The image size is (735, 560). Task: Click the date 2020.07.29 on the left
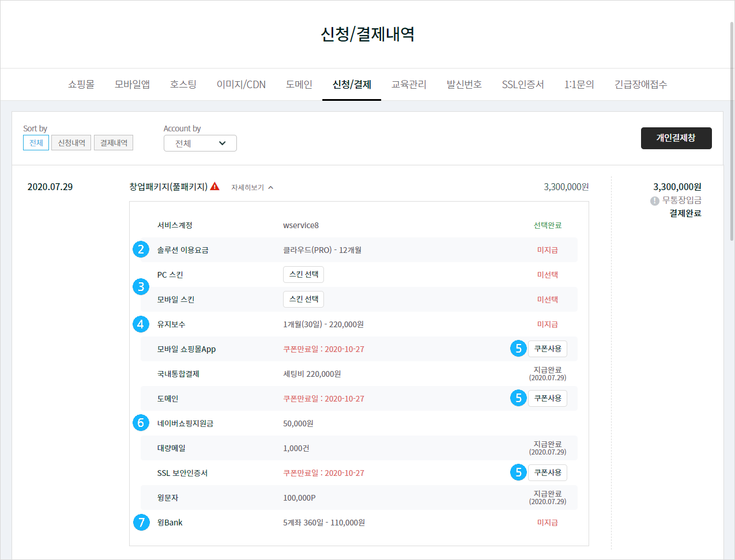(x=50, y=187)
